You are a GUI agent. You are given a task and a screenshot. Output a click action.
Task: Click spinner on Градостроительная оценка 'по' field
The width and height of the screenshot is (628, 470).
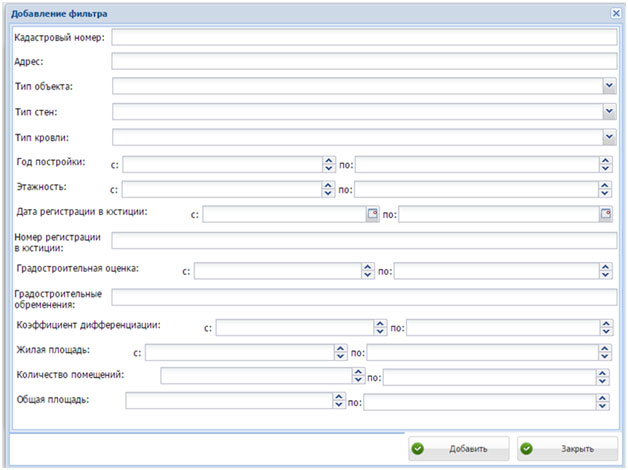point(605,270)
